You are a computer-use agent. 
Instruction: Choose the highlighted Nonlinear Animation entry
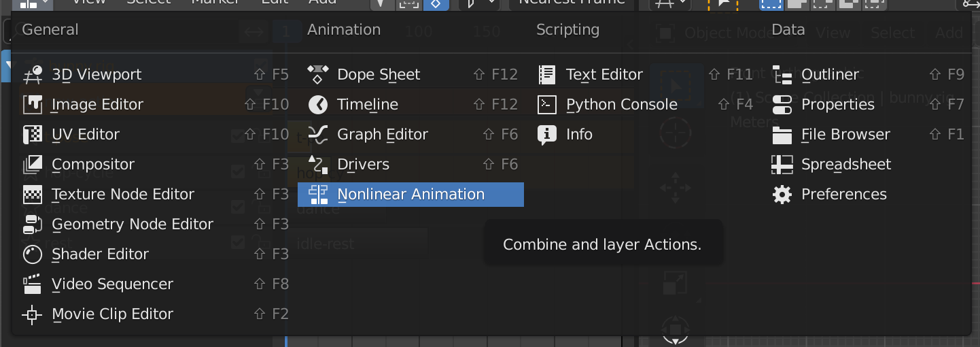pos(410,195)
